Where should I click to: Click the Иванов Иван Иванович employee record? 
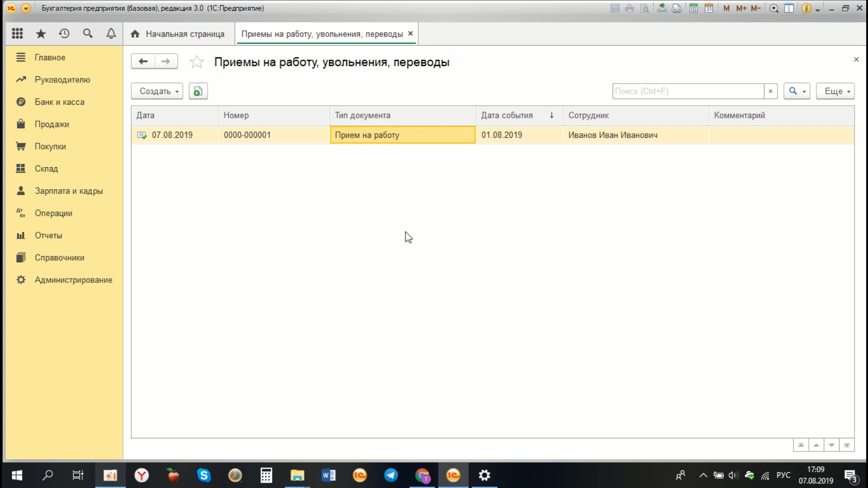pyautogui.click(x=613, y=135)
